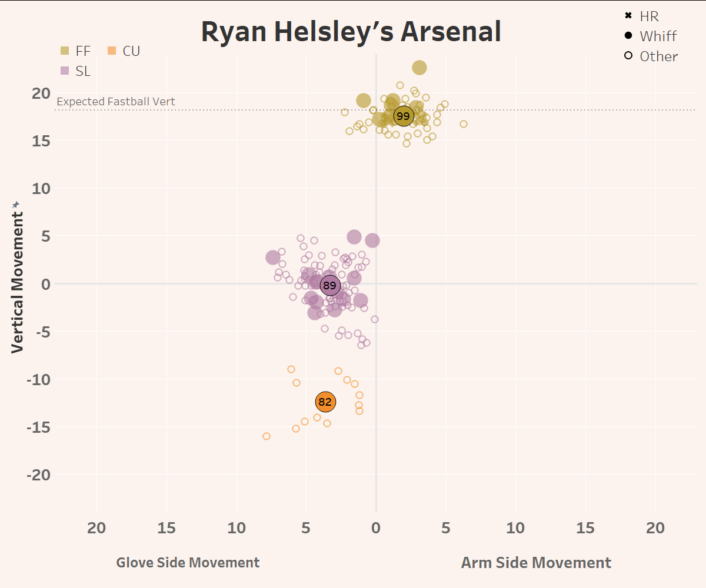This screenshot has width=706, height=588.
Task: Click the Other legend text label
Action: pyautogui.click(x=658, y=56)
